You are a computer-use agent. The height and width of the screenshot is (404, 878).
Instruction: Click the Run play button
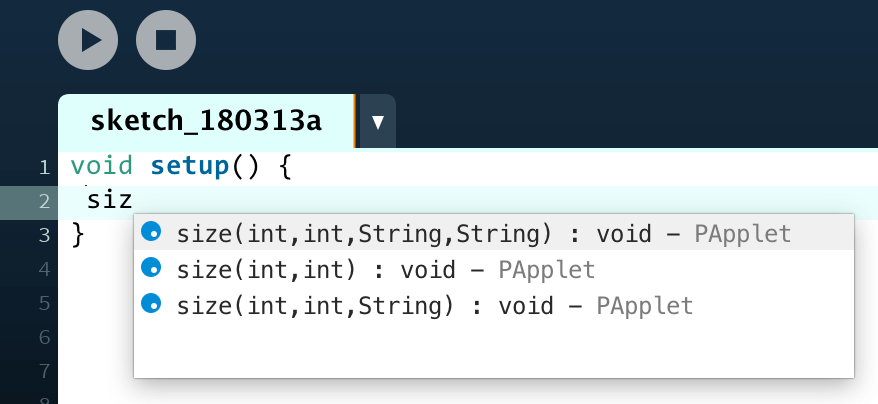[x=88, y=40]
